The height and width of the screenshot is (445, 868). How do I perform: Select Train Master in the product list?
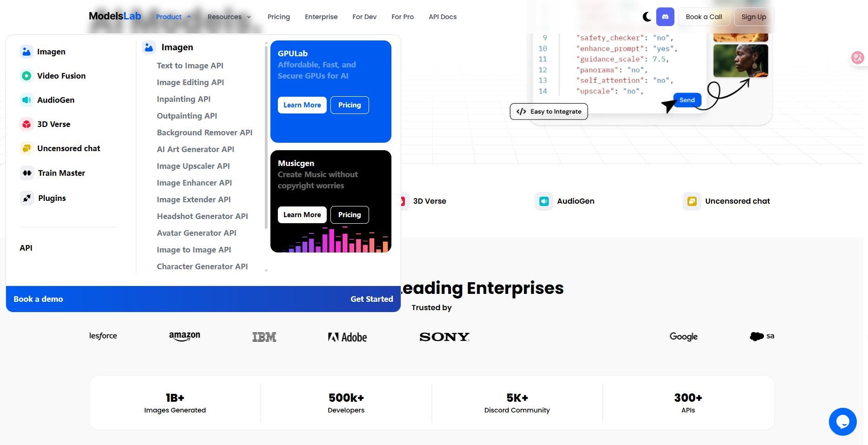[61, 173]
